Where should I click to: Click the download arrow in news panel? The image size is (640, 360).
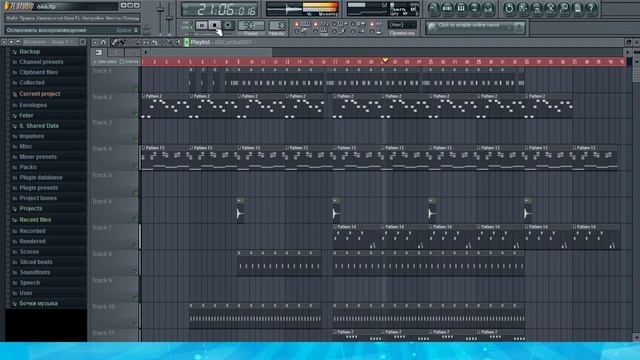click(x=519, y=27)
